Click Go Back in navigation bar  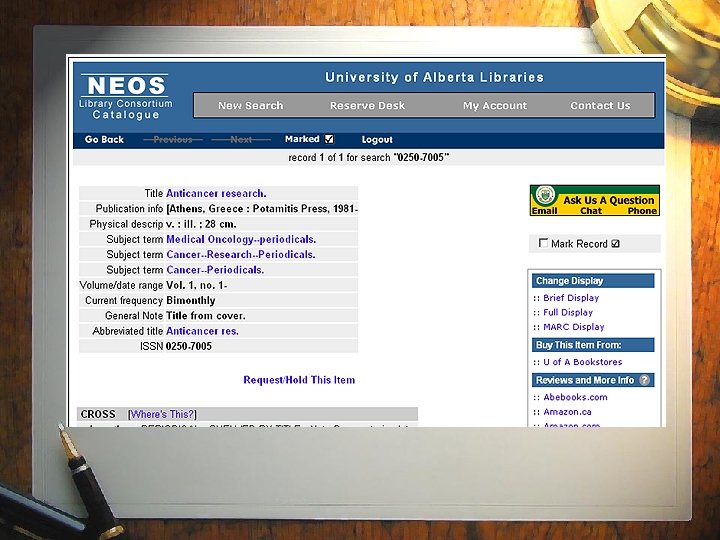coord(104,140)
